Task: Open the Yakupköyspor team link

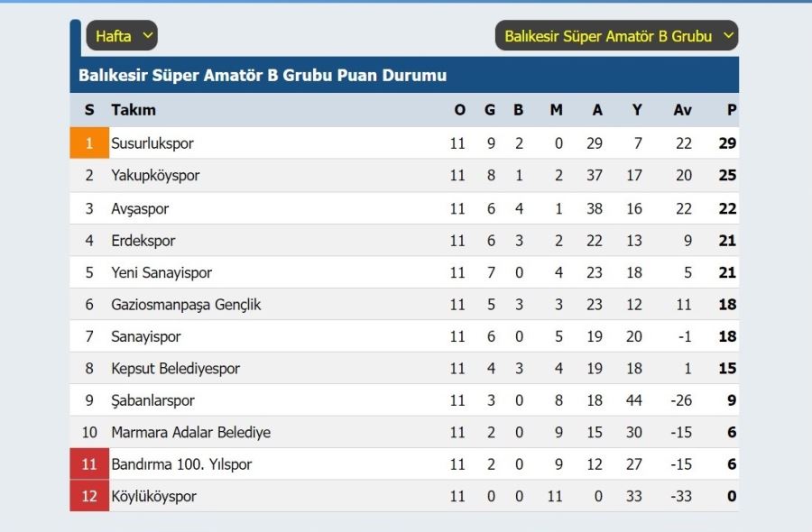Action: pyautogui.click(x=155, y=176)
